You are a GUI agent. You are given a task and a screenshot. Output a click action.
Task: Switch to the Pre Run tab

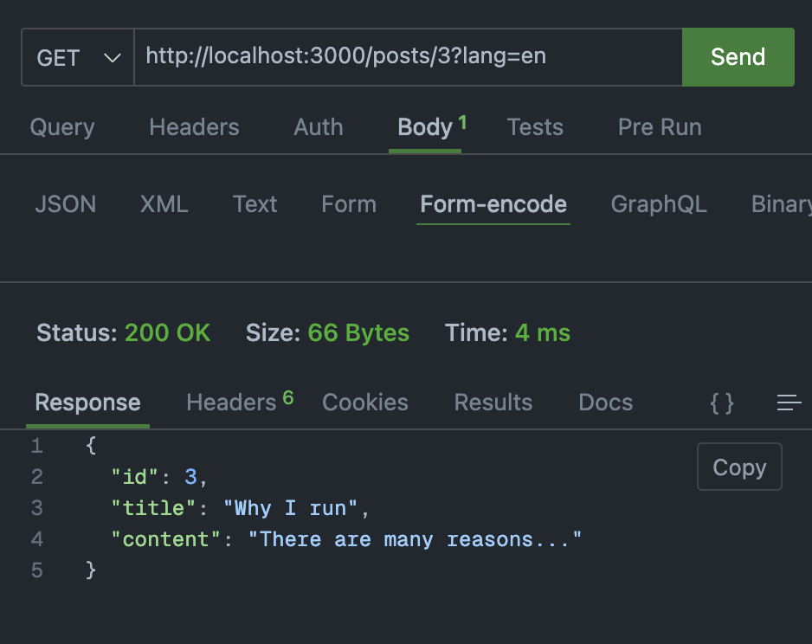pos(659,127)
